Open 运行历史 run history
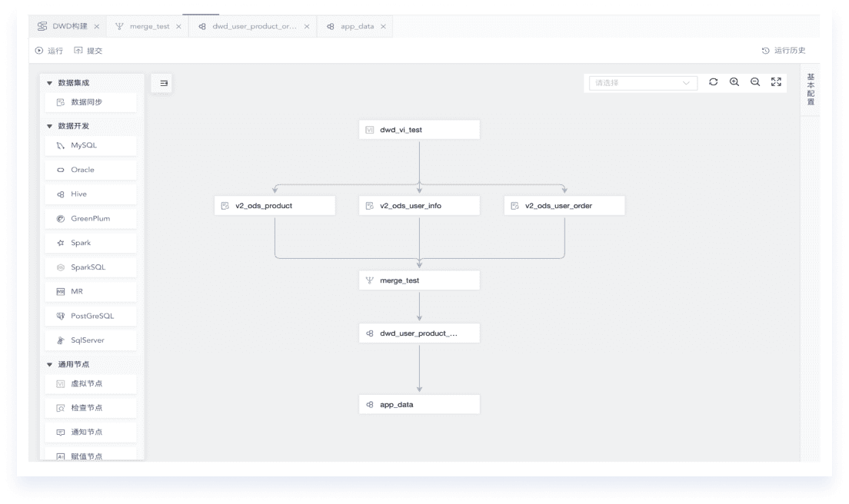Viewport: 849px width, 504px height. point(784,51)
